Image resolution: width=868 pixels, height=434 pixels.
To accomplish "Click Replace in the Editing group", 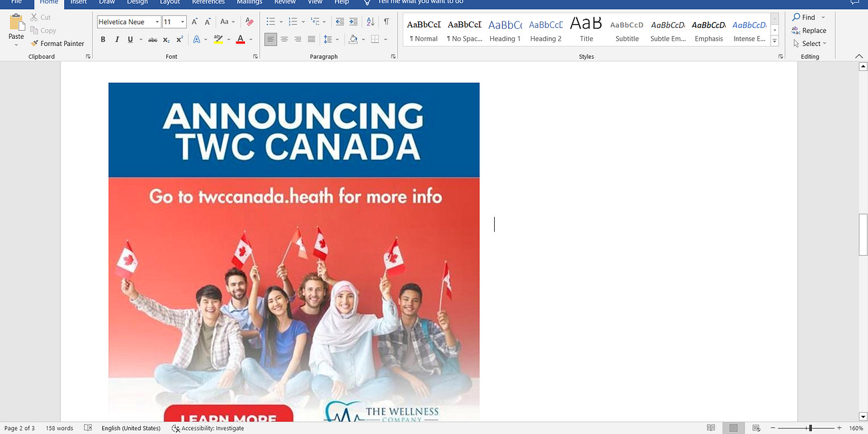I will pos(809,30).
